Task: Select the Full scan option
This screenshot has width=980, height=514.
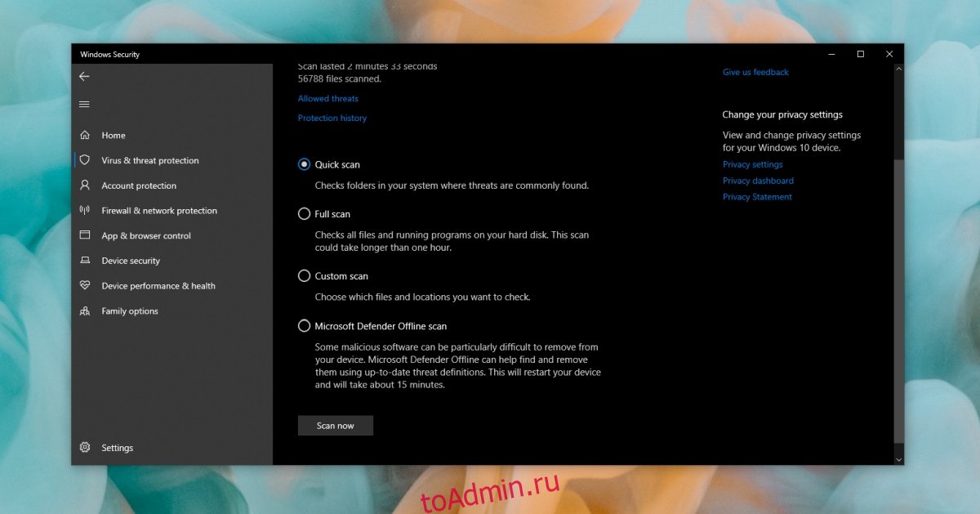Action: pyautogui.click(x=305, y=214)
